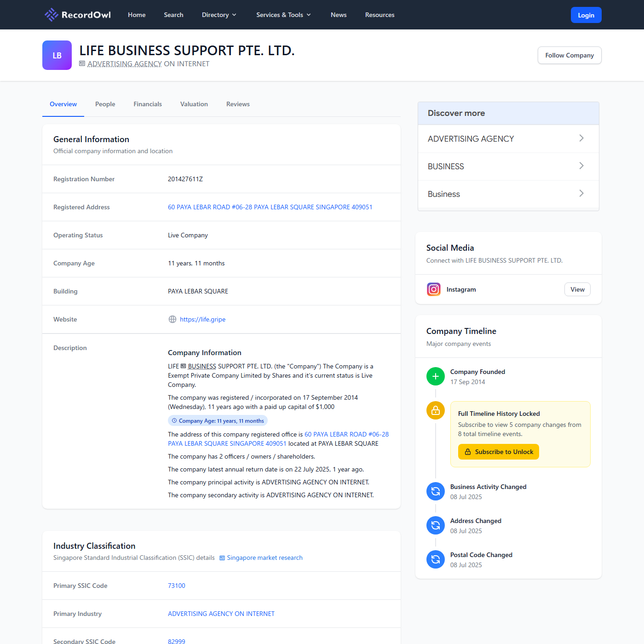Screen dimensions: 644x644
Task: Click the globe icon beside the website
Action: click(172, 319)
